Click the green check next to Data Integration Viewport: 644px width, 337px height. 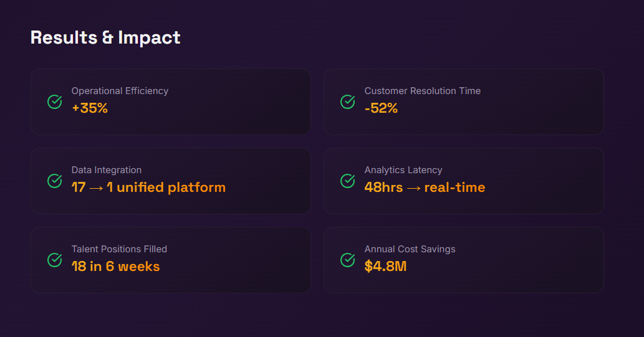[x=55, y=181]
